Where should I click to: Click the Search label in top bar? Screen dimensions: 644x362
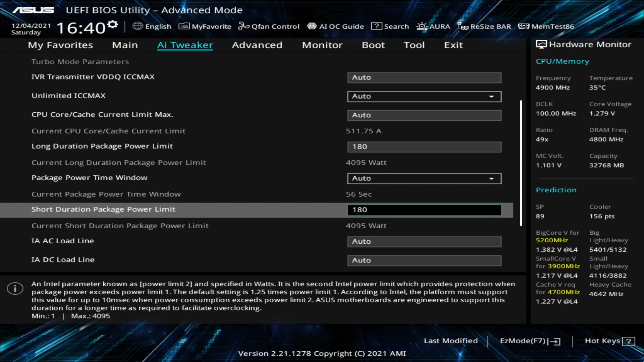coord(396,26)
